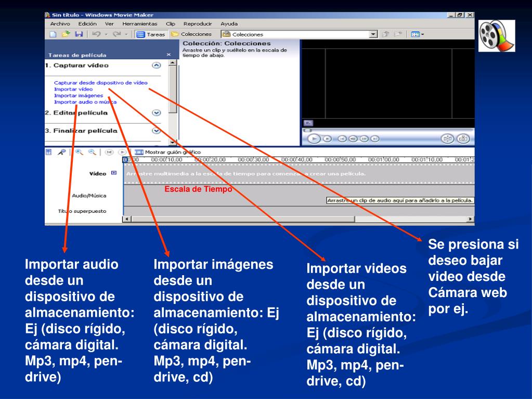Click Capturar desde dispositivo de vídeo link
532x399 pixels.
click(101, 82)
